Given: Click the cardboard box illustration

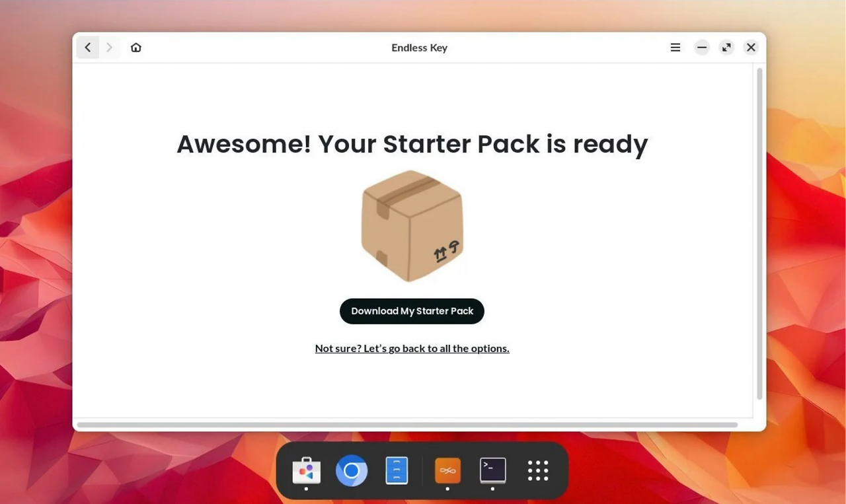Looking at the screenshot, I should tap(412, 226).
